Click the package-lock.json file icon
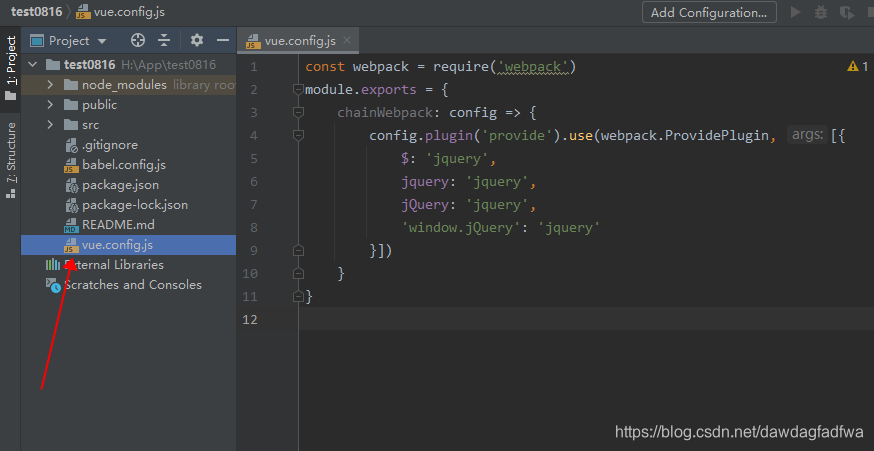The height and width of the screenshot is (451, 874). click(x=71, y=206)
